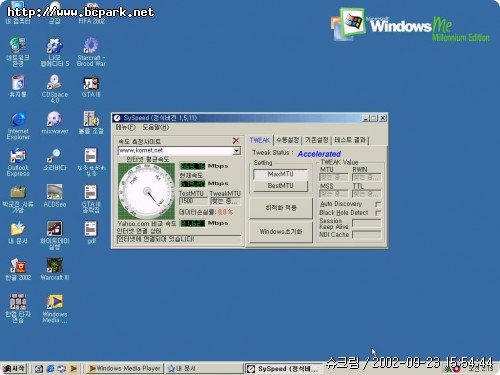Switch to the third settings tab
The image size is (500, 375).
coord(317,140)
